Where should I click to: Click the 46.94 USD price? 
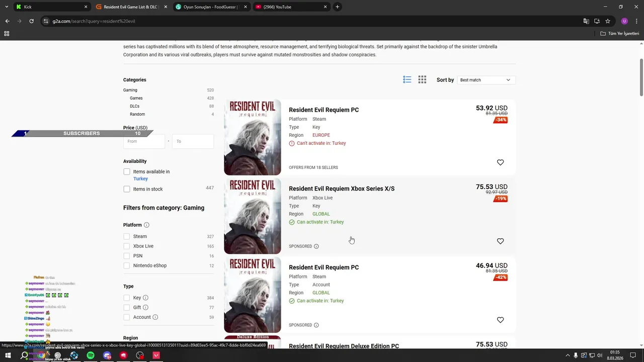pyautogui.click(x=492, y=265)
